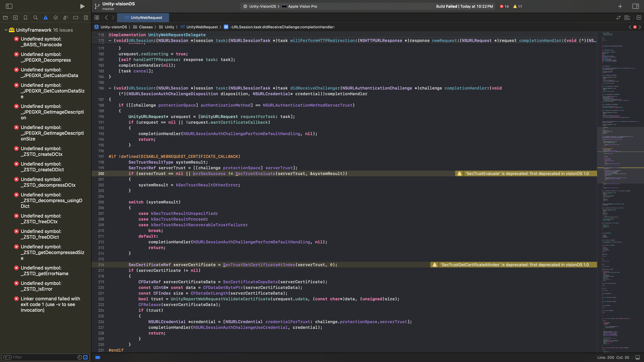Open the related items grid menu
This screenshot has width=644, height=362.
(97, 18)
